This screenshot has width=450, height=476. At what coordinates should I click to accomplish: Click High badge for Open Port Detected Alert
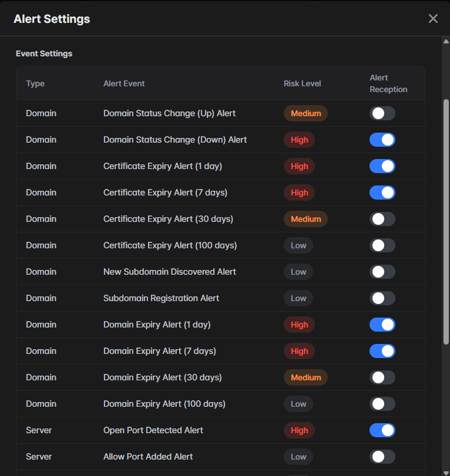299,430
